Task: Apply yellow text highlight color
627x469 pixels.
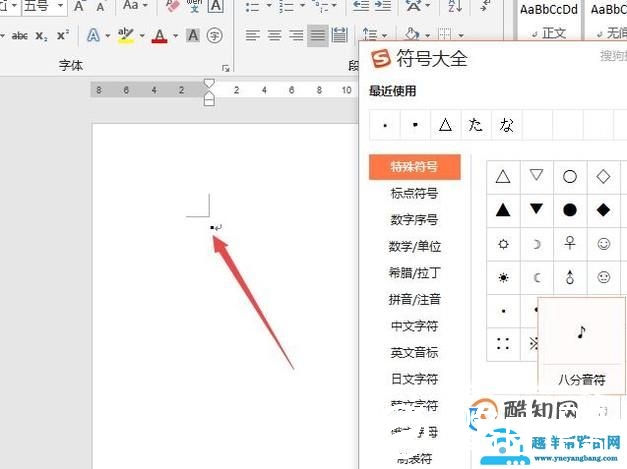Action: (x=126, y=36)
